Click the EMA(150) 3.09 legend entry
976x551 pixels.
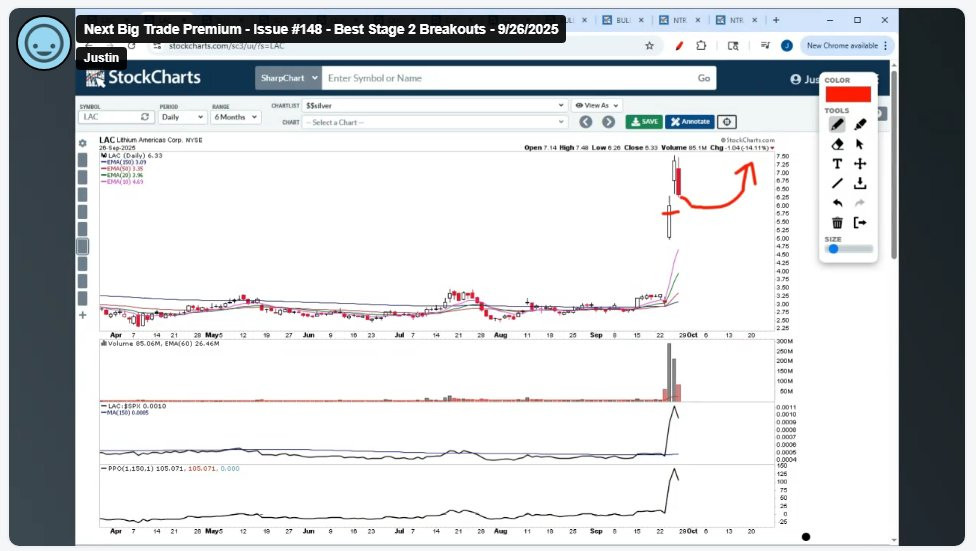coord(123,162)
